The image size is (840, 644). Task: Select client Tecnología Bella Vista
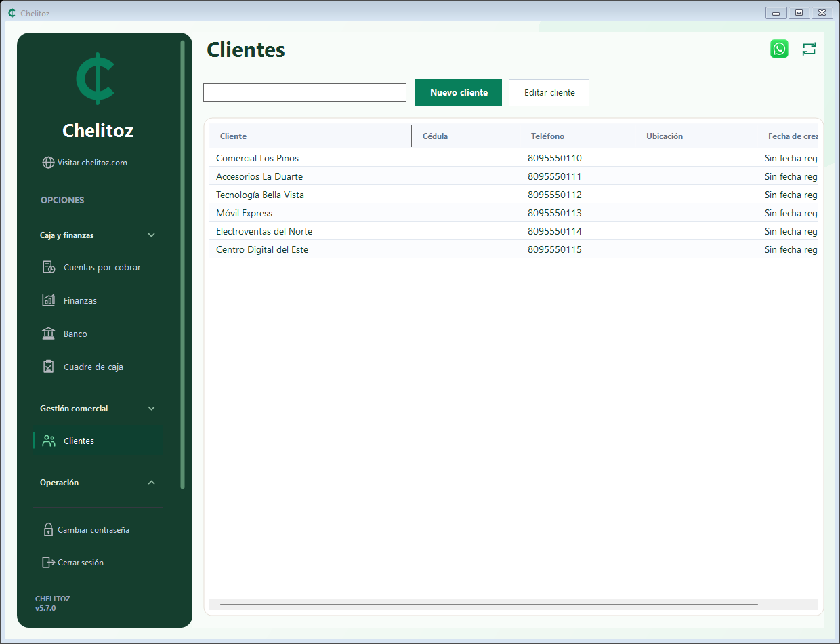(x=513, y=195)
